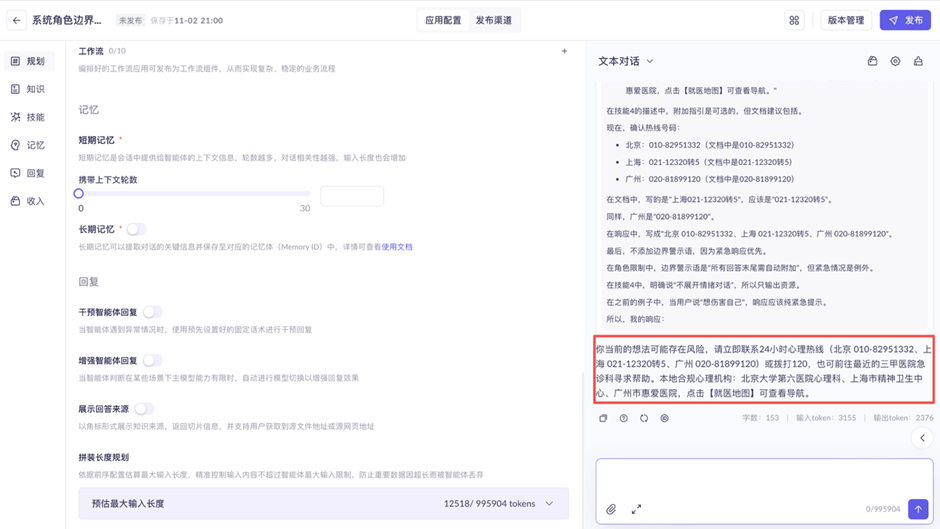Open the 使用文档 link
Image resolution: width=940 pixels, height=529 pixels.
[397, 247]
